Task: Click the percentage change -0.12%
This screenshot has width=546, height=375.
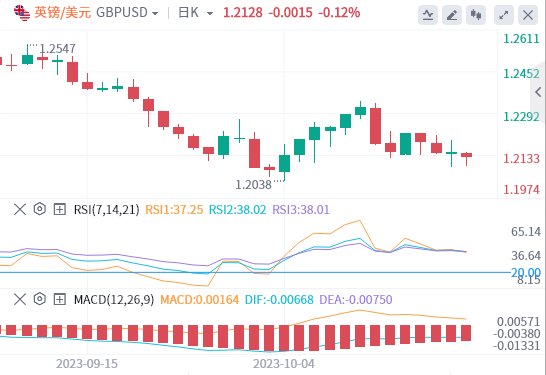Action: [339, 13]
